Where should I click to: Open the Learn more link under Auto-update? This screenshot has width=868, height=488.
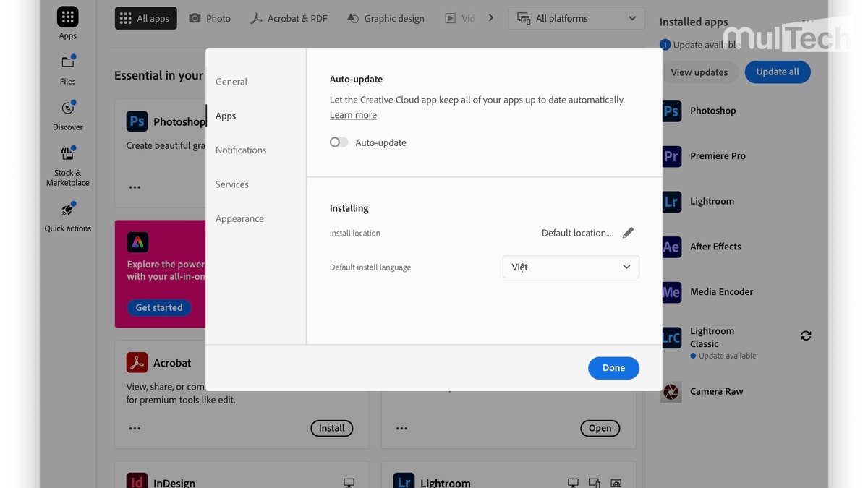point(352,114)
